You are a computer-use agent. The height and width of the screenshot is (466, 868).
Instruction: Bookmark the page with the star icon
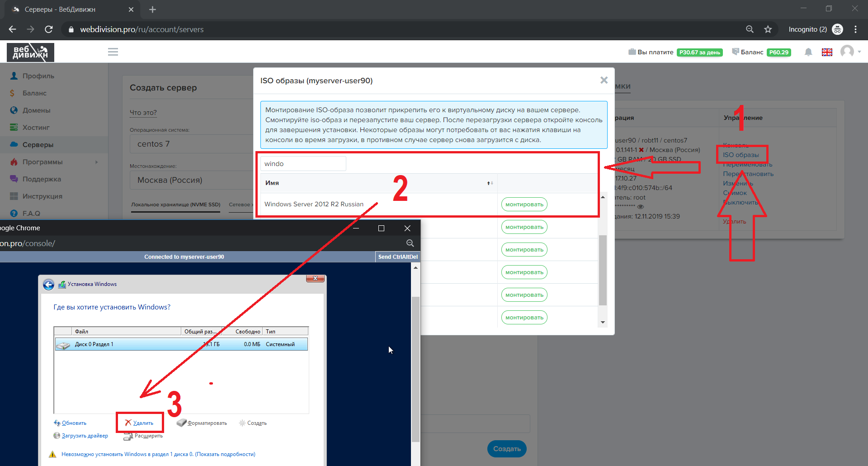click(768, 29)
